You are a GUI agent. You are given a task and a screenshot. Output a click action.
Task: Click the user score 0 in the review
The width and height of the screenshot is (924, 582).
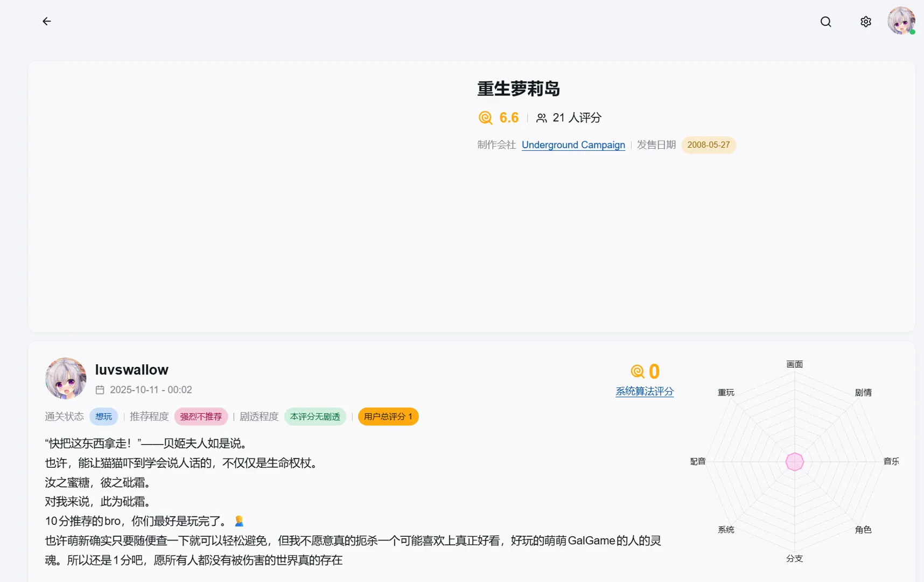(654, 371)
